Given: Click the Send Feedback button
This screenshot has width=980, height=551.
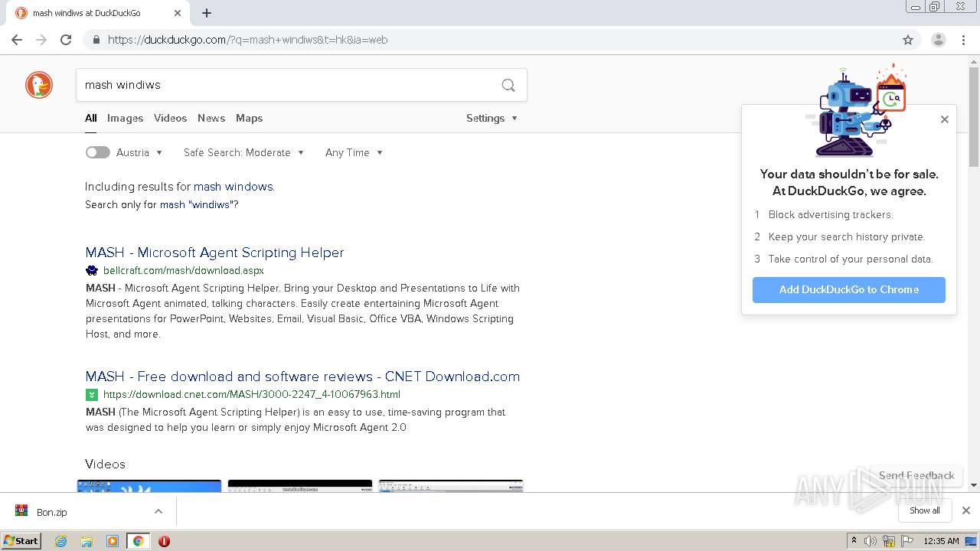Looking at the screenshot, I should tap(916, 475).
